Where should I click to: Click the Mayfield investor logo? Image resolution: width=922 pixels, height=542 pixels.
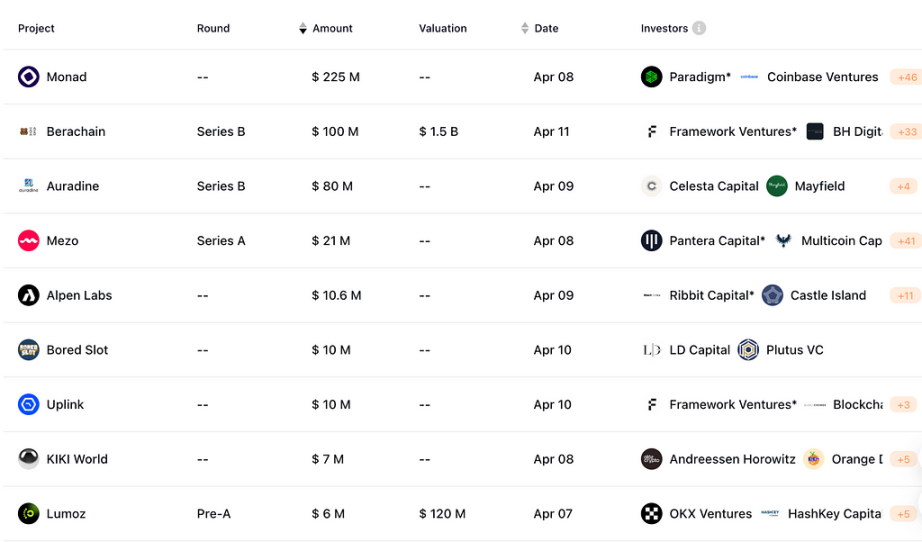point(777,186)
